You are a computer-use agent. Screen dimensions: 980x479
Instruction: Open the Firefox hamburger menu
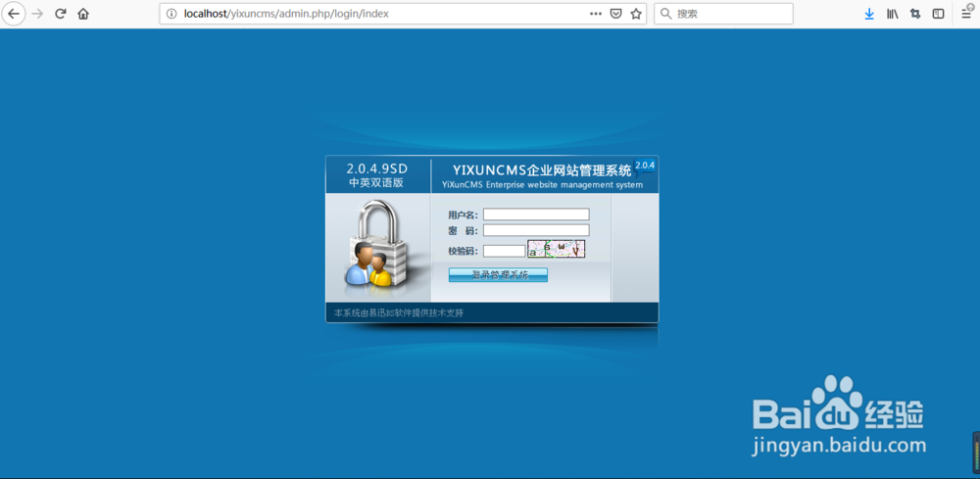(967, 13)
